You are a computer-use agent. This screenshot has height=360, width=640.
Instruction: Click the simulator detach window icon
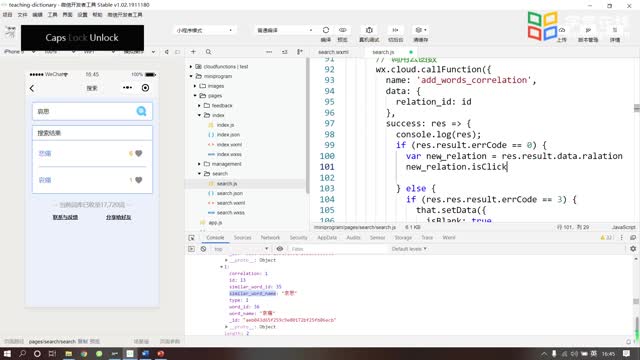178,52
